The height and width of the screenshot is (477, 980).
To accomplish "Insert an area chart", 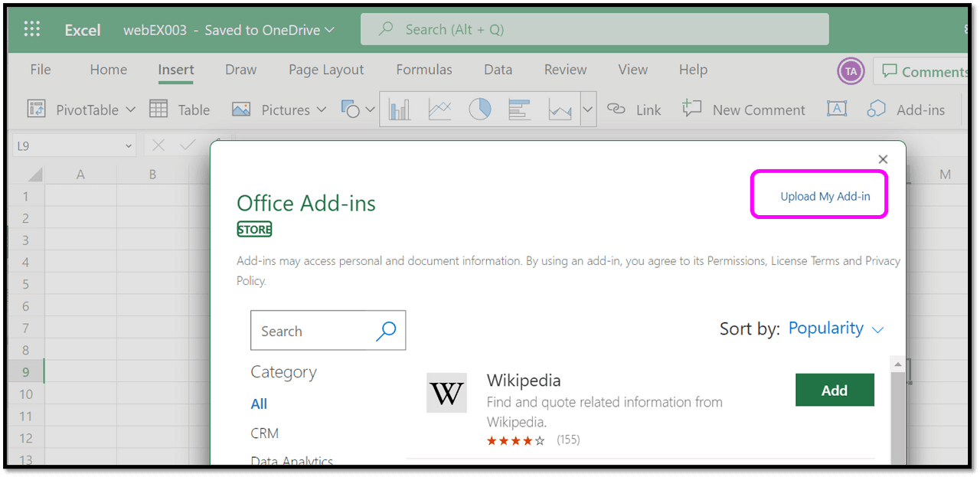I will pyautogui.click(x=560, y=109).
